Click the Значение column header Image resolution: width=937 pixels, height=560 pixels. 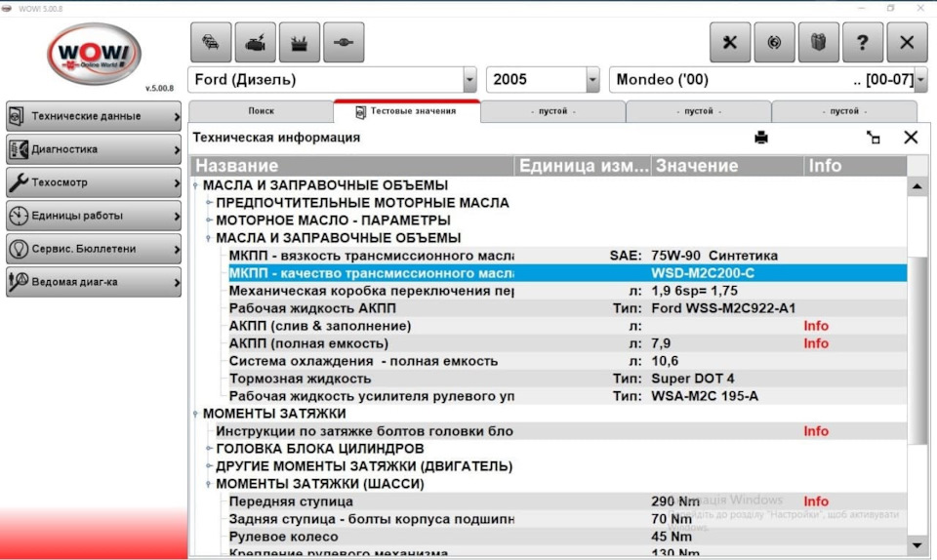tap(727, 166)
